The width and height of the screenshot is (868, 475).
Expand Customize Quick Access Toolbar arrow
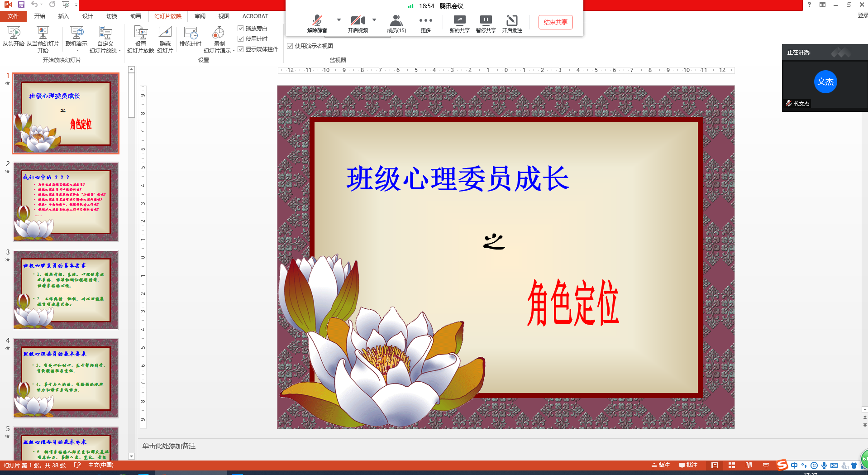(x=76, y=5)
